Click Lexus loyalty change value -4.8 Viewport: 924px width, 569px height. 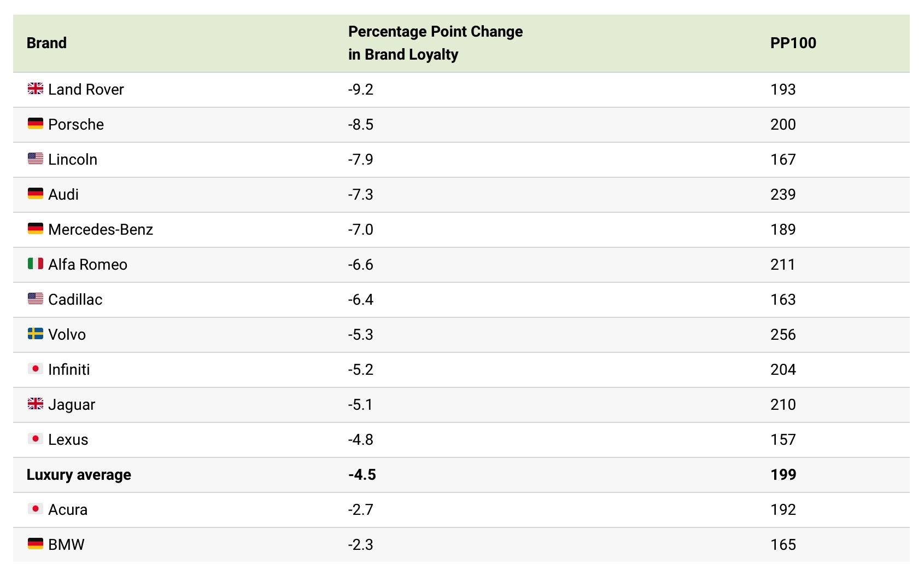click(361, 439)
